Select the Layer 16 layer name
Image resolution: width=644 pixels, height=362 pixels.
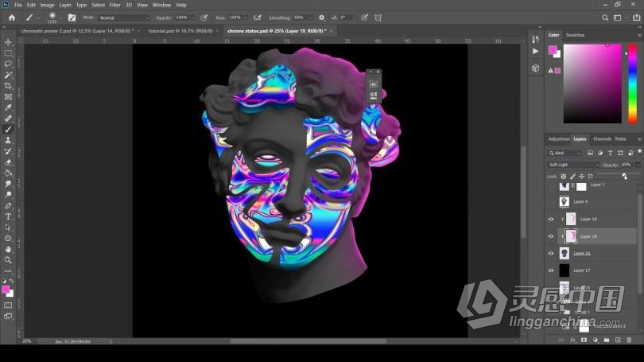pos(582,253)
